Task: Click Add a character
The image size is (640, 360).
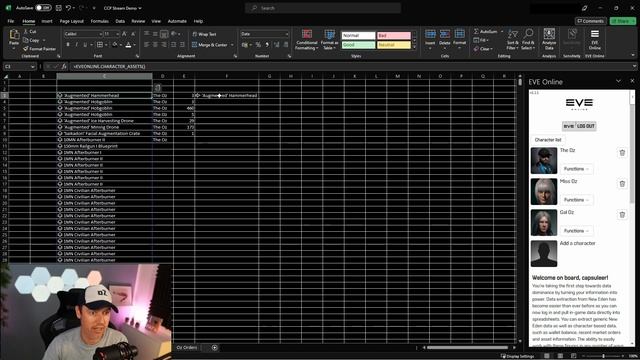Action: tap(577, 243)
